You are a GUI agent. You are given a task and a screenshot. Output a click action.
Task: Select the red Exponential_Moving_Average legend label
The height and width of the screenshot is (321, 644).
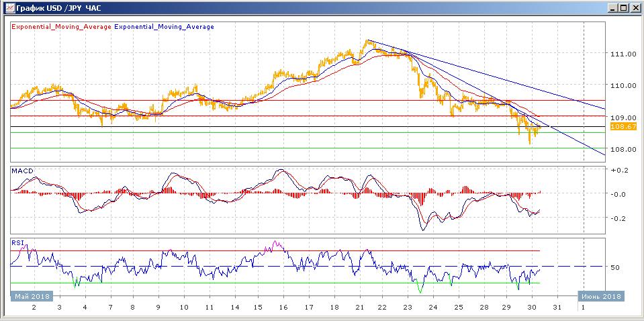(x=61, y=27)
